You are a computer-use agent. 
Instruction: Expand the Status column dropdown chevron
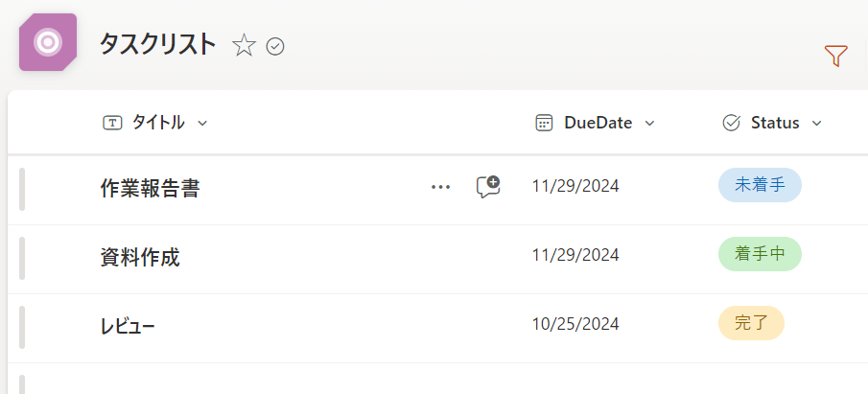pyautogui.click(x=817, y=124)
